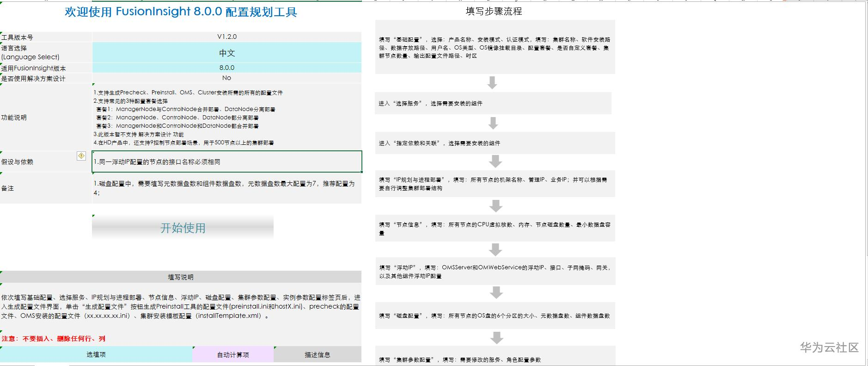Click the remark cell about 元数据盘数最大配置为7
The height and width of the screenshot is (366, 868).
coord(227,188)
